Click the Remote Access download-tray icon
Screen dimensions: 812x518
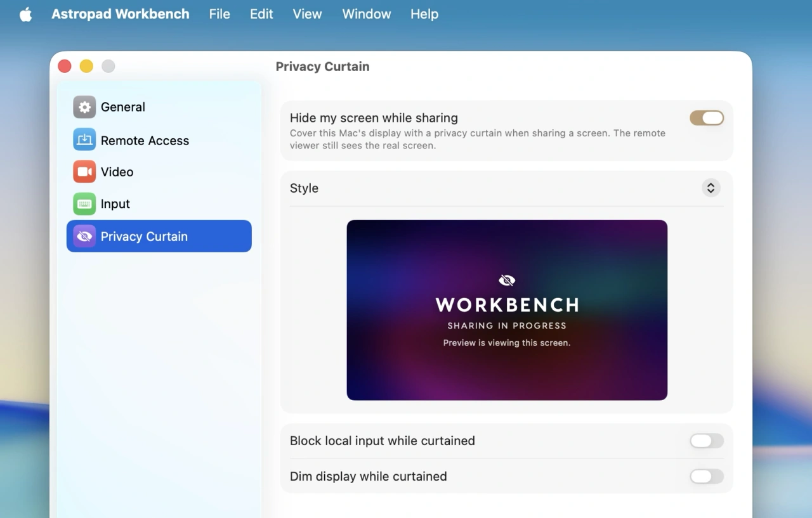84,139
